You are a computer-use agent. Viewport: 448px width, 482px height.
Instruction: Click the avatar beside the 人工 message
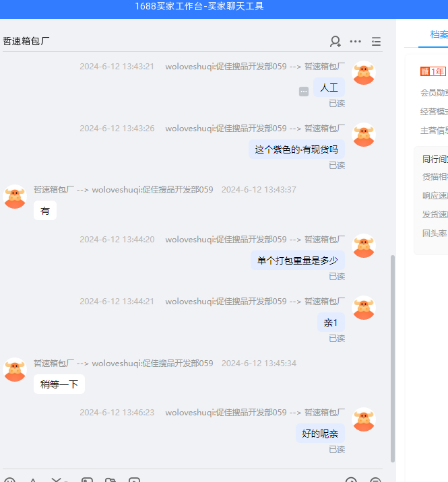(364, 73)
